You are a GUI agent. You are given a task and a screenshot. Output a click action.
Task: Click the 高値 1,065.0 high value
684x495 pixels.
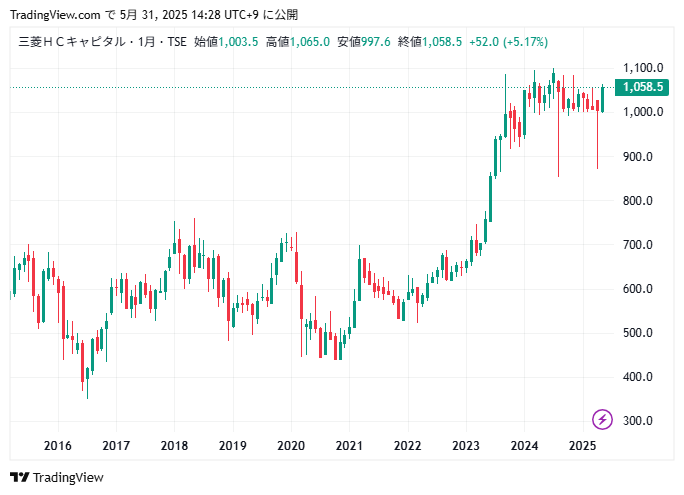pos(298,42)
